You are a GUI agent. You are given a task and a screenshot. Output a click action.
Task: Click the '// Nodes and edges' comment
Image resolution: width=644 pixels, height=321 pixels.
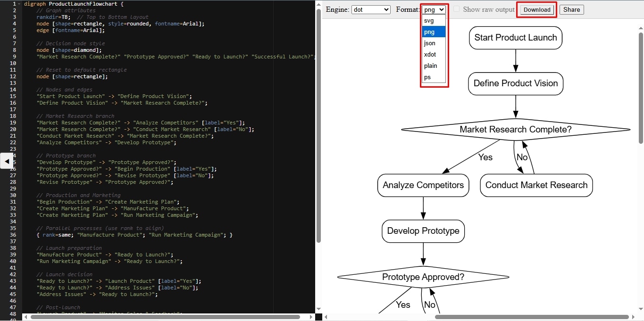click(64, 90)
